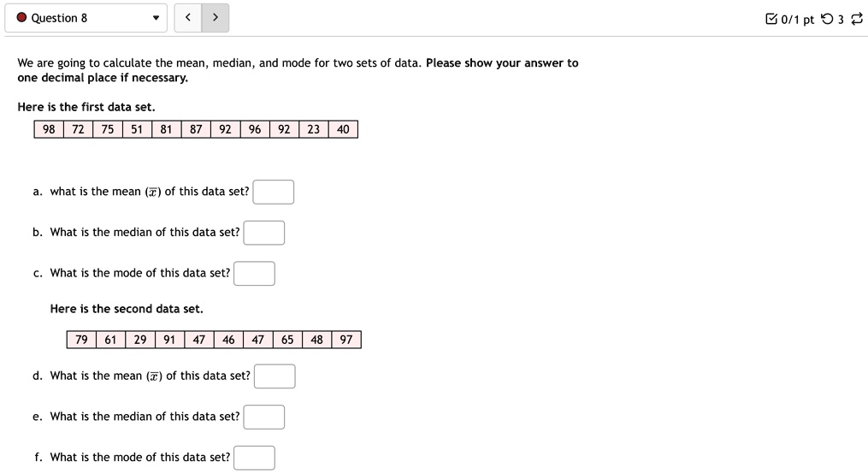The image size is (868, 474).
Task: Go to the previous question arrow
Action: (187, 18)
